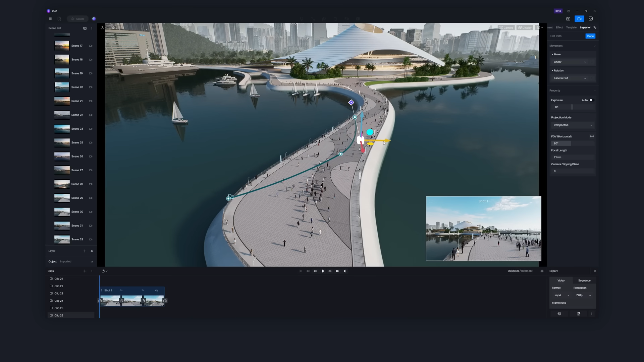Click the BETA badge
The height and width of the screenshot is (362, 644).
(558, 11)
